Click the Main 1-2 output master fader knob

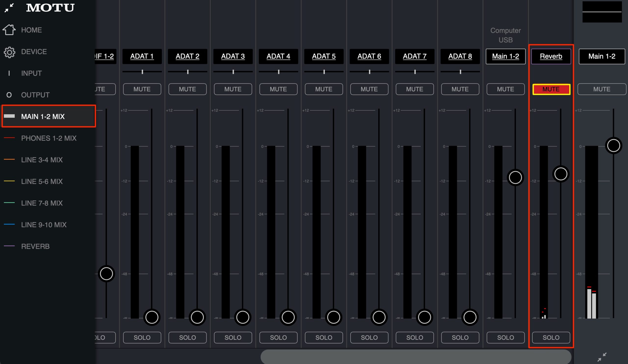(x=614, y=146)
